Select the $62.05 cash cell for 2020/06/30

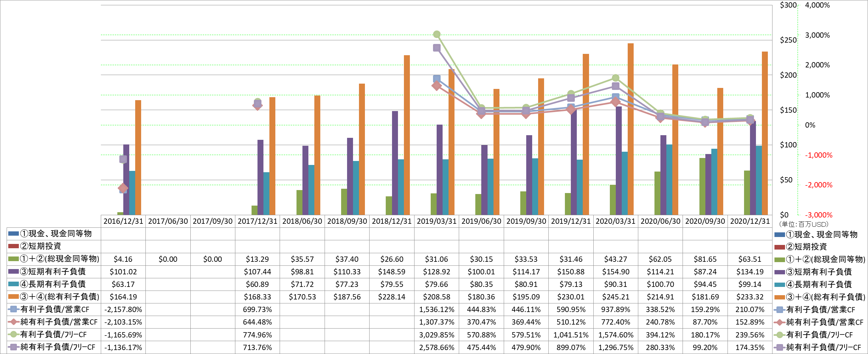coord(660,259)
